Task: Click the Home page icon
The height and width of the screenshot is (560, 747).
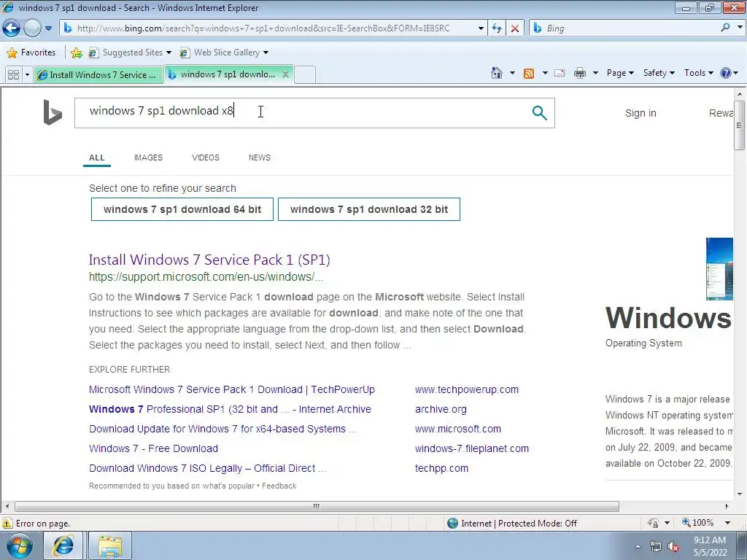Action: coord(496,73)
